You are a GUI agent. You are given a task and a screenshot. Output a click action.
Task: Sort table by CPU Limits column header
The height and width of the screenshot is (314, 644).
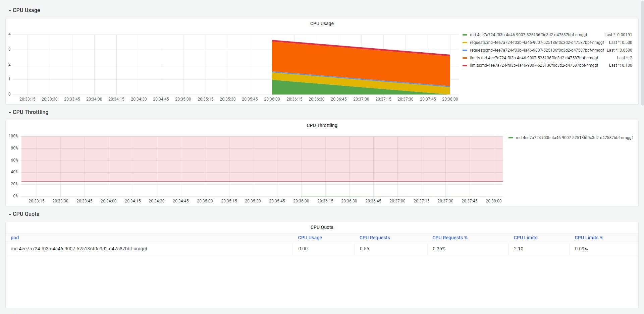click(x=525, y=238)
